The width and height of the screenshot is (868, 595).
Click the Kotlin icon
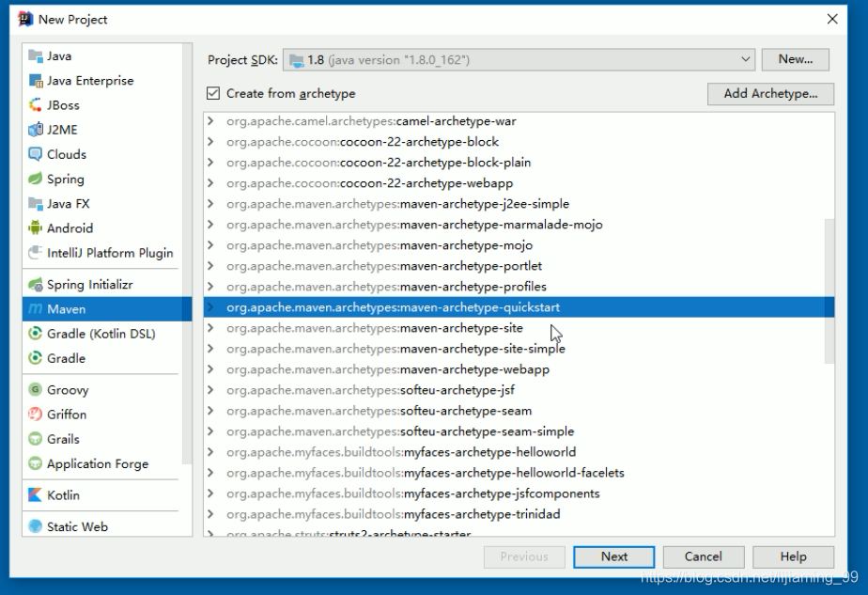[x=36, y=494]
